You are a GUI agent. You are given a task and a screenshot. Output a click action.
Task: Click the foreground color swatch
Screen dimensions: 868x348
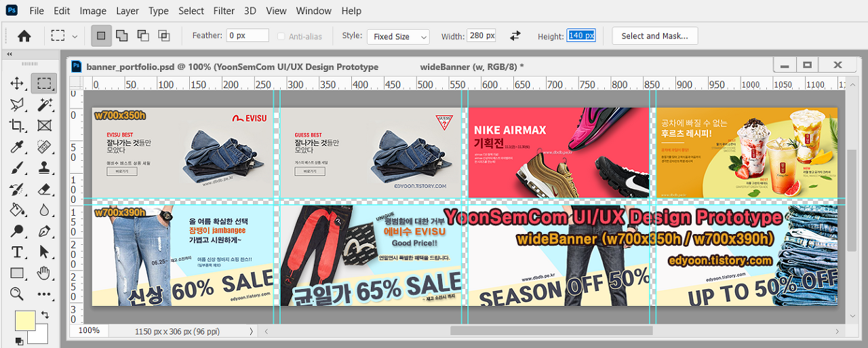25,321
